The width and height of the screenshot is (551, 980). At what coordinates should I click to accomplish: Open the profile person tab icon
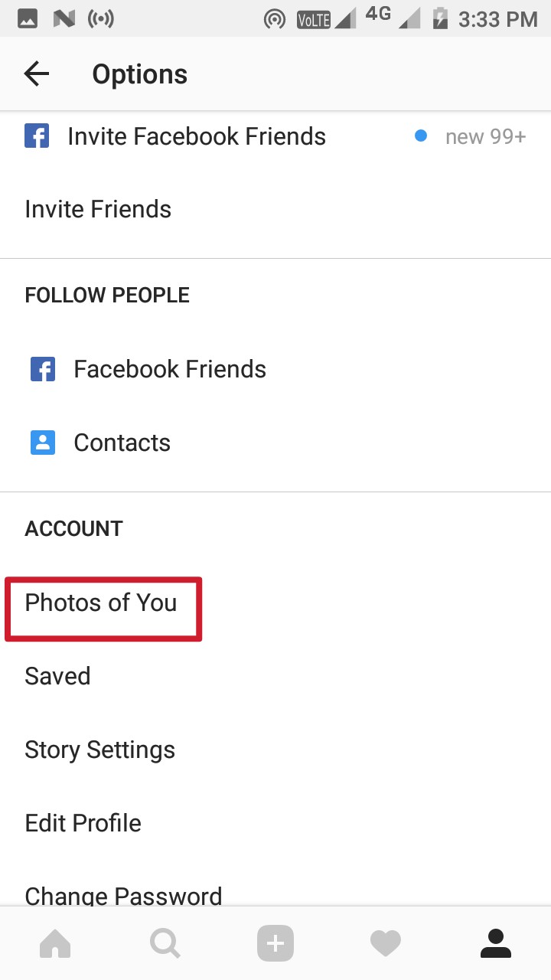[x=495, y=944]
